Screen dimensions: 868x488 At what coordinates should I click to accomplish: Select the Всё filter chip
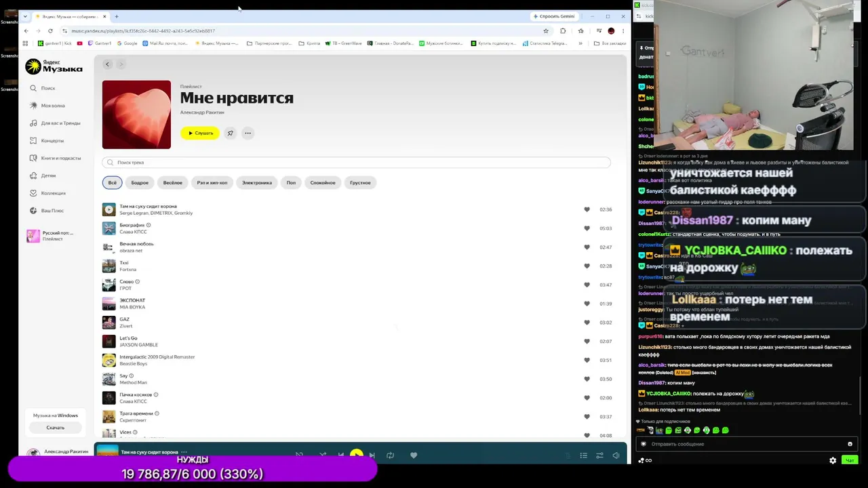click(113, 182)
